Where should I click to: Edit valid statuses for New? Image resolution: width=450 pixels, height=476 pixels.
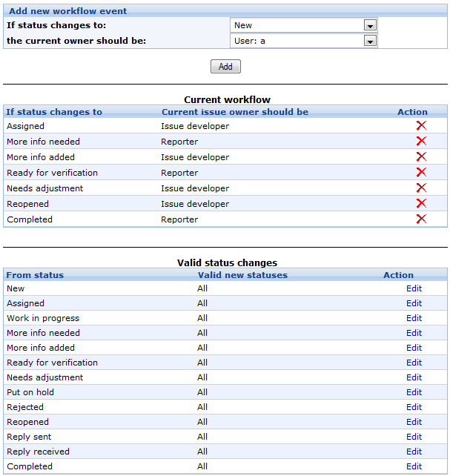click(x=414, y=288)
